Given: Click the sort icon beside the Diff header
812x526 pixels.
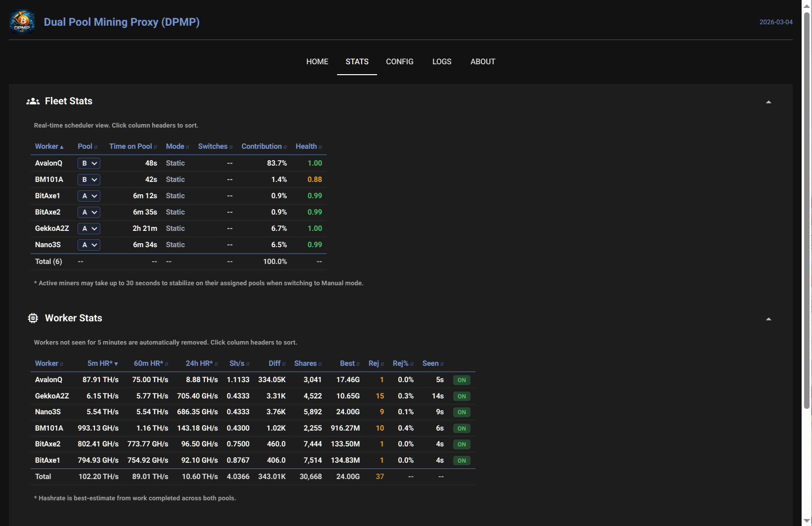Looking at the screenshot, I should (x=285, y=363).
